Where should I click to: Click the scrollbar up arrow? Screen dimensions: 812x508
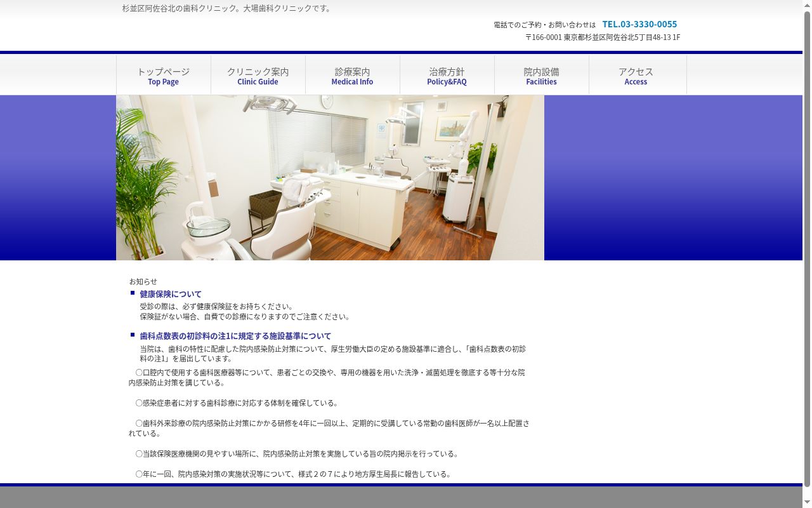pos(808,5)
